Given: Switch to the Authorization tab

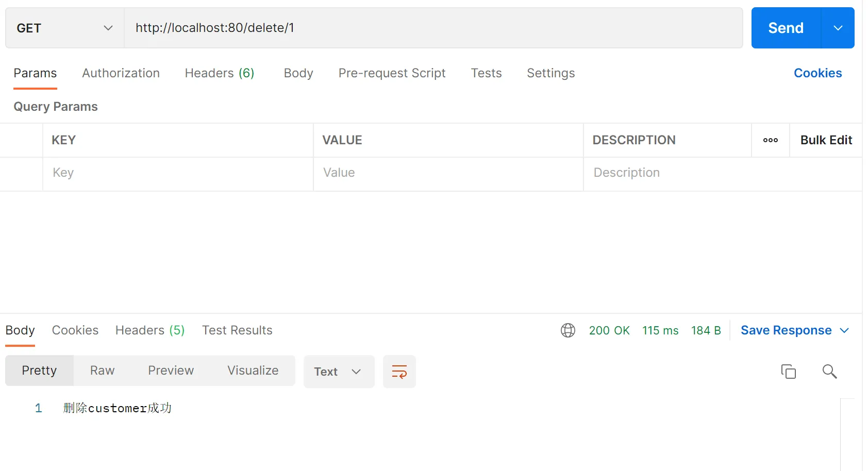Looking at the screenshot, I should click(121, 73).
